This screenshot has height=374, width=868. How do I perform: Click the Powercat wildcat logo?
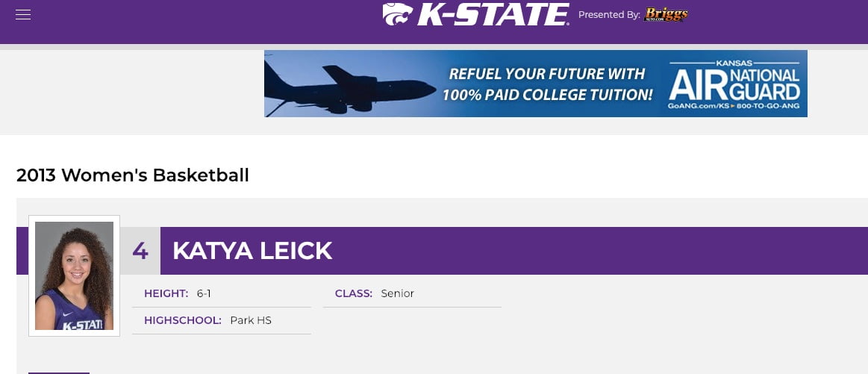(x=398, y=14)
